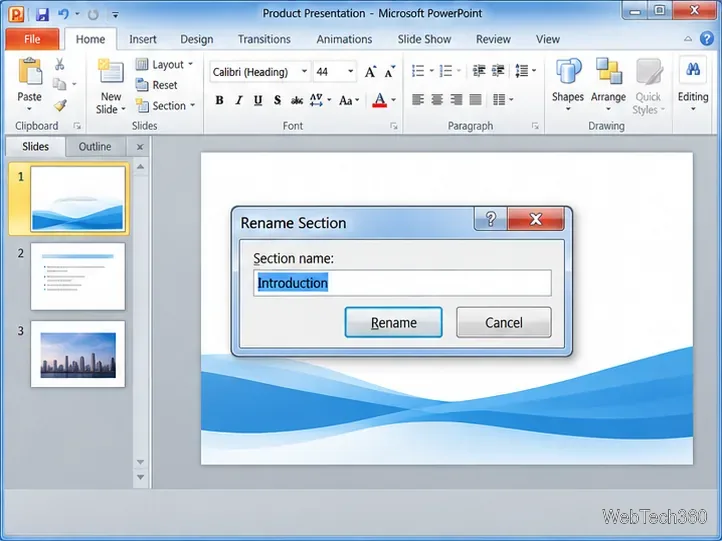This screenshot has height=541, width=722.
Task: Click the Bullets list icon
Action: pos(418,71)
